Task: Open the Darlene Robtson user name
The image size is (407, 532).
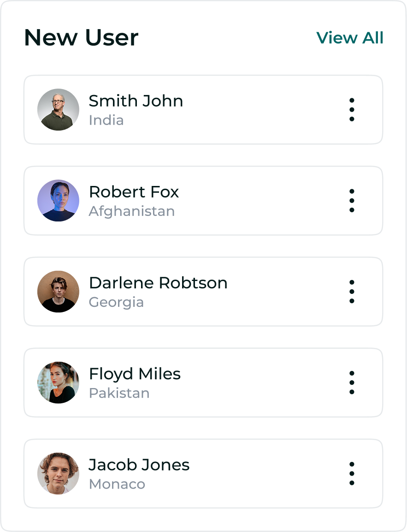Action: pyautogui.click(x=158, y=283)
